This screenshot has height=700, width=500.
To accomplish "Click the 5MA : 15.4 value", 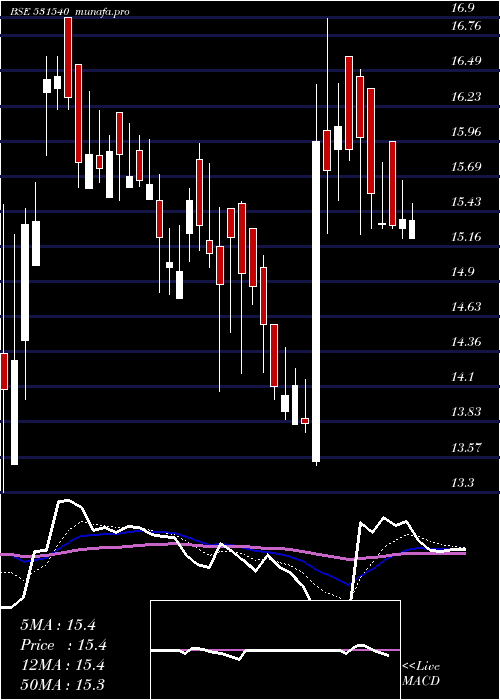I will [x=58, y=625].
